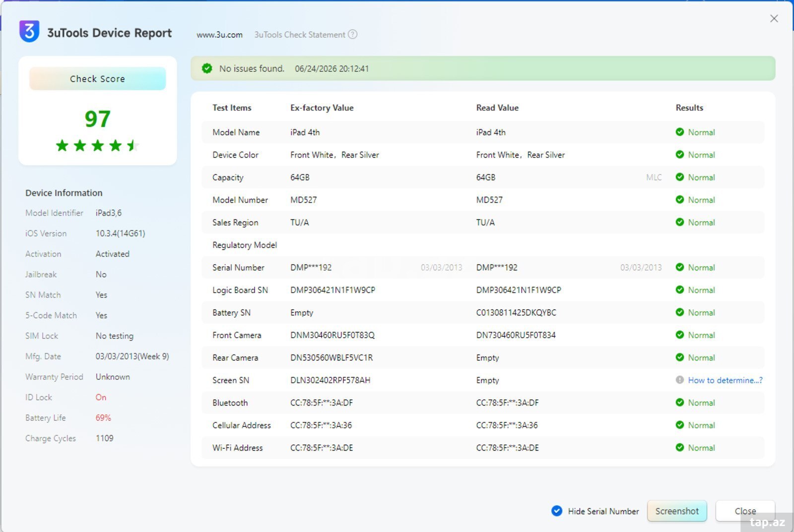Click the Charge Cycles value 1109

click(104, 438)
